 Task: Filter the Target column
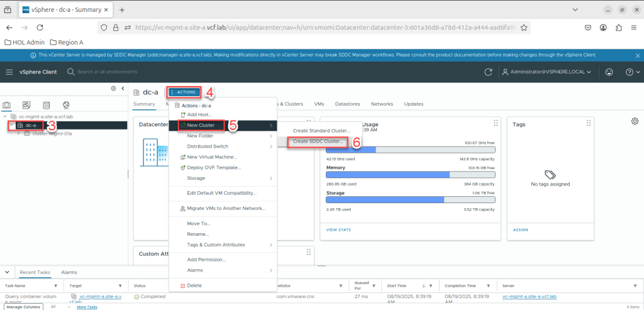(x=120, y=285)
